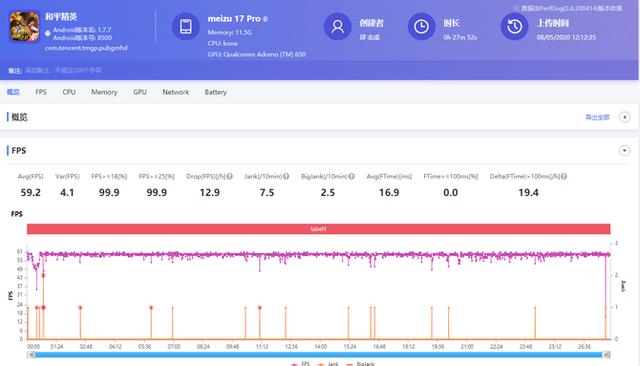
Task: Switch to the CPU tab
Action: click(x=69, y=92)
